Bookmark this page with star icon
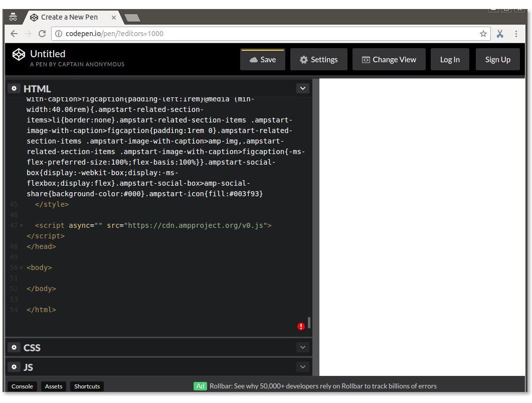This screenshot has width=532, height=403. pos(483,34)
